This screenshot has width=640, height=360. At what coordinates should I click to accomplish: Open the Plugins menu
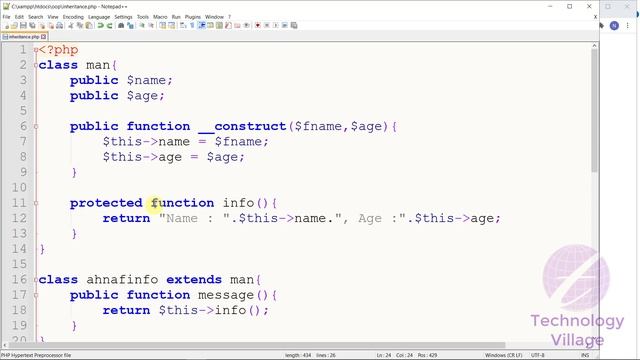tap(193, 17)
